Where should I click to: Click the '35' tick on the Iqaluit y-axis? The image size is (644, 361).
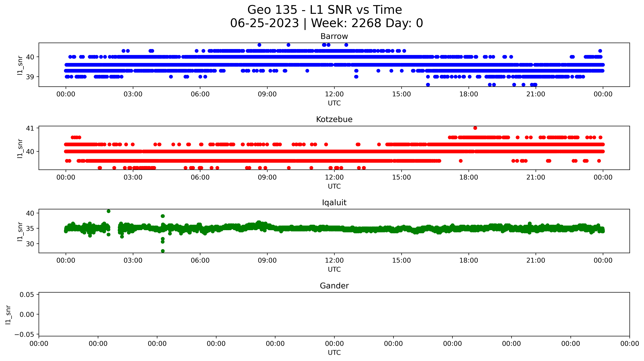(x=30, y=229)
